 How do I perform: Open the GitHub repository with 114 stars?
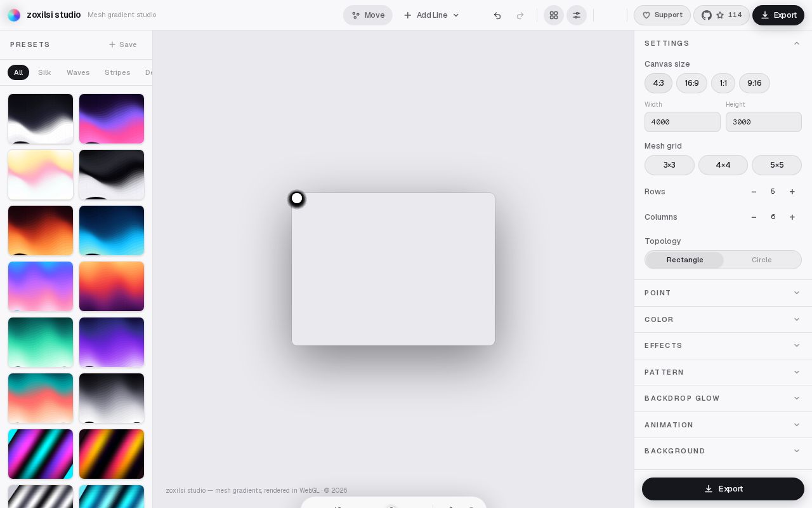pyautogui.click(x=721, y=15)
